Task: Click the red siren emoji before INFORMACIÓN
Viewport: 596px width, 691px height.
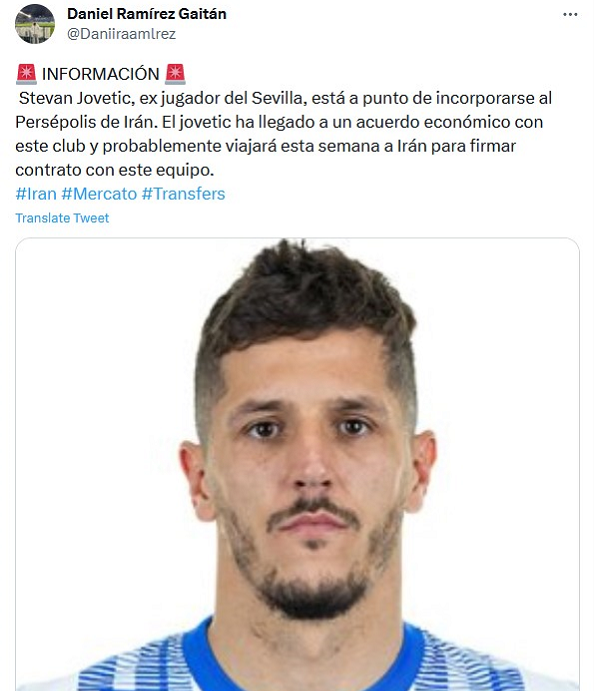Action: pyautogui.click(x=26, y=74)
